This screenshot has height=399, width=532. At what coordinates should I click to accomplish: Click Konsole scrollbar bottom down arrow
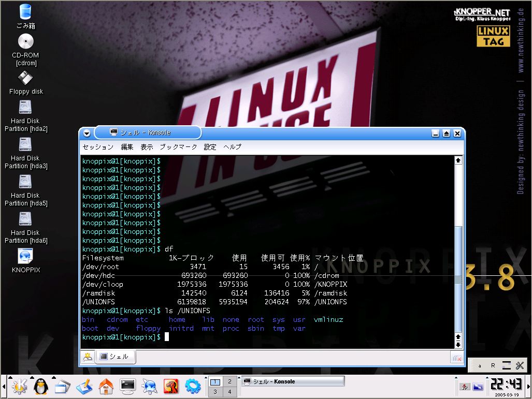click(x=458, y=345)
